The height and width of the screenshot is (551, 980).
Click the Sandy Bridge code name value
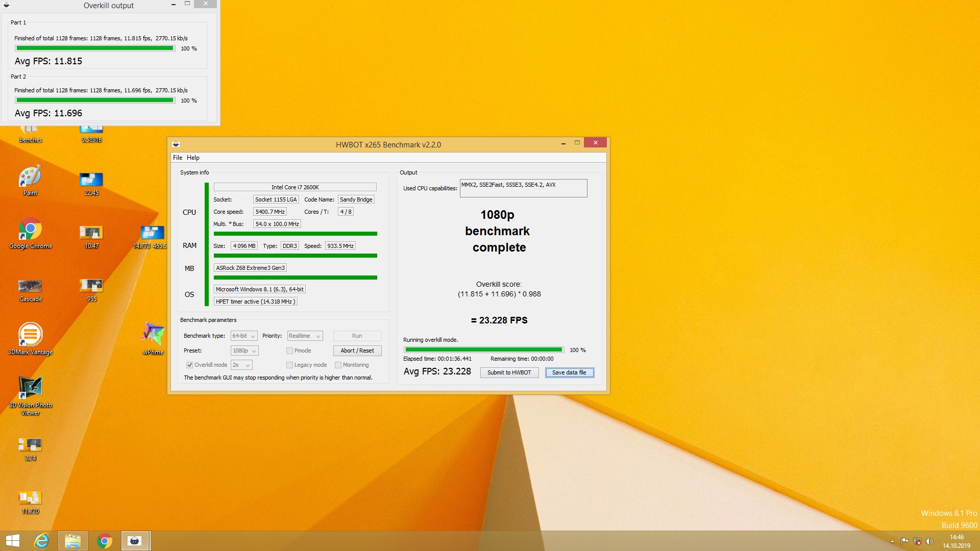356,199
